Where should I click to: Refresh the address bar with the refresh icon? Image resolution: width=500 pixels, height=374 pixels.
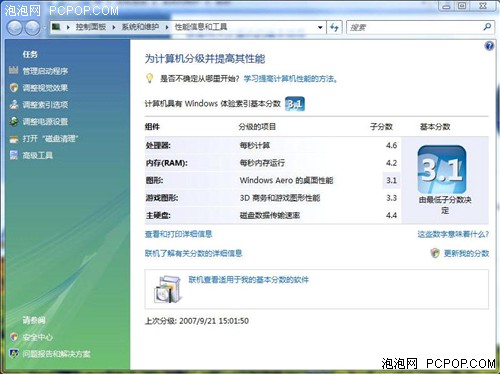[334, 27]
